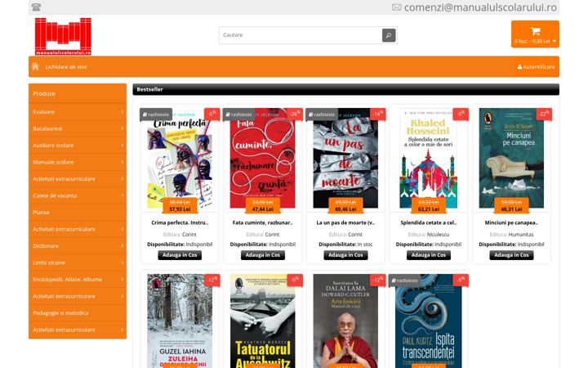Click the envelope email icon
Screen dimensions: 588x368
coord(396,7)
